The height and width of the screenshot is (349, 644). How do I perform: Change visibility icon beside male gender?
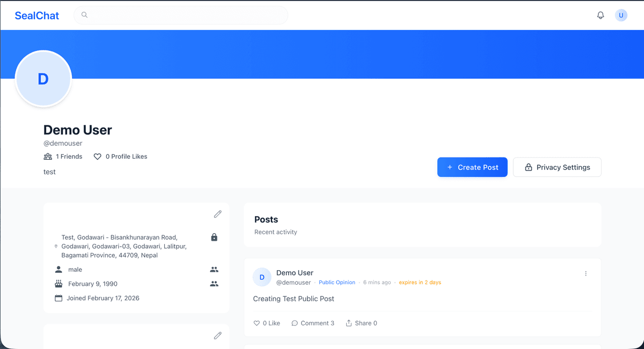(214, 270)
